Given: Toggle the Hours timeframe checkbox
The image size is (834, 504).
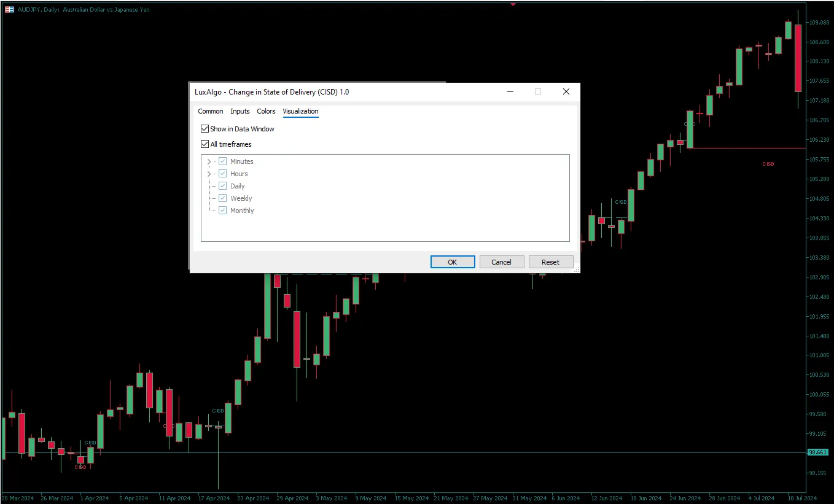Looking at the screenshot, I should pyautogui.click(x=223, y=174).
